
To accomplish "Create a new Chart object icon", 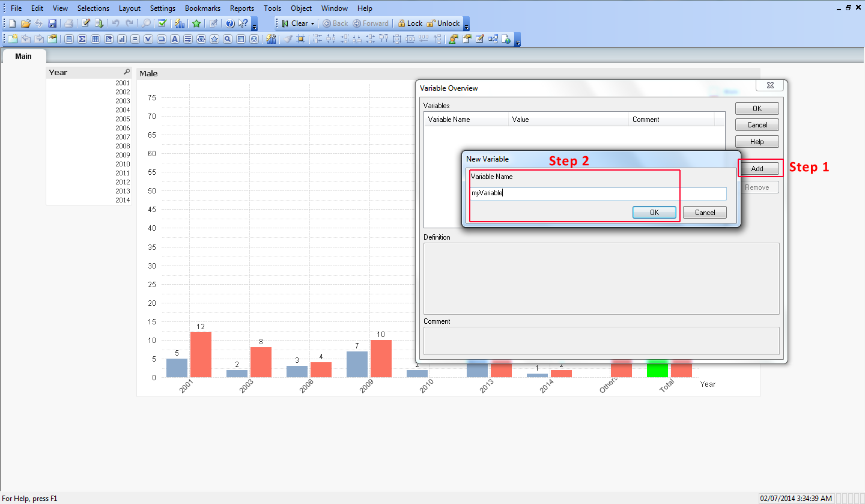I will 121,39.
